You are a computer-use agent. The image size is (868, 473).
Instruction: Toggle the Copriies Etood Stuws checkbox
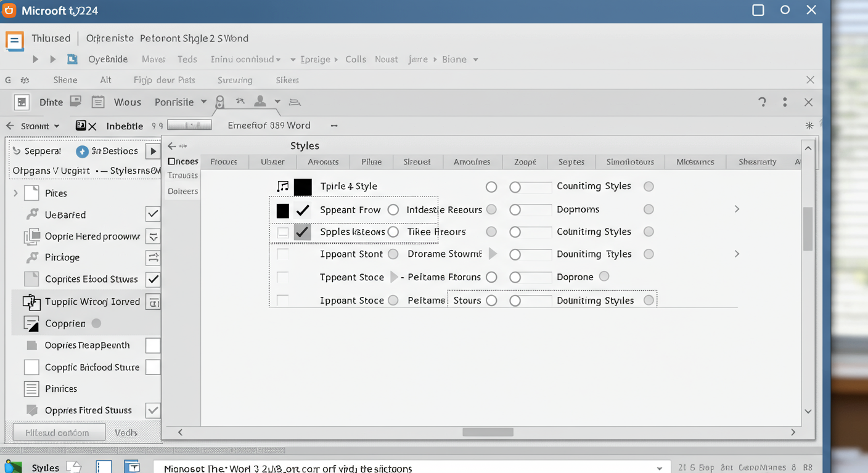tap(153, 279)
